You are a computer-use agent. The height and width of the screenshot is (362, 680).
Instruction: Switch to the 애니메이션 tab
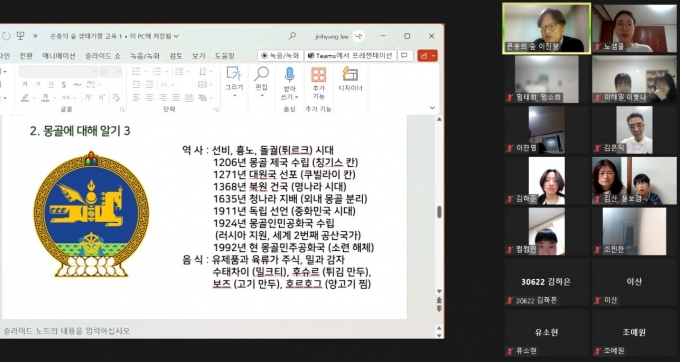(59, 56)
